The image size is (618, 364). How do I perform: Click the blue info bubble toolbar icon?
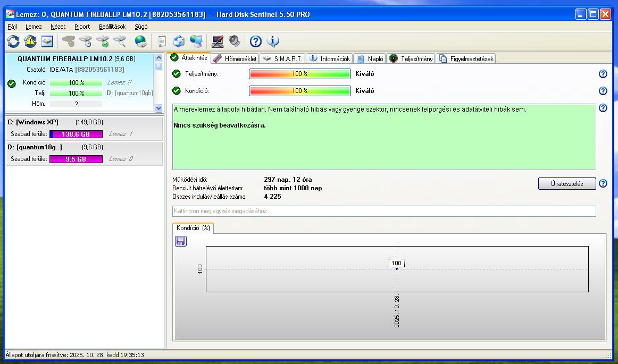(273, 41)
